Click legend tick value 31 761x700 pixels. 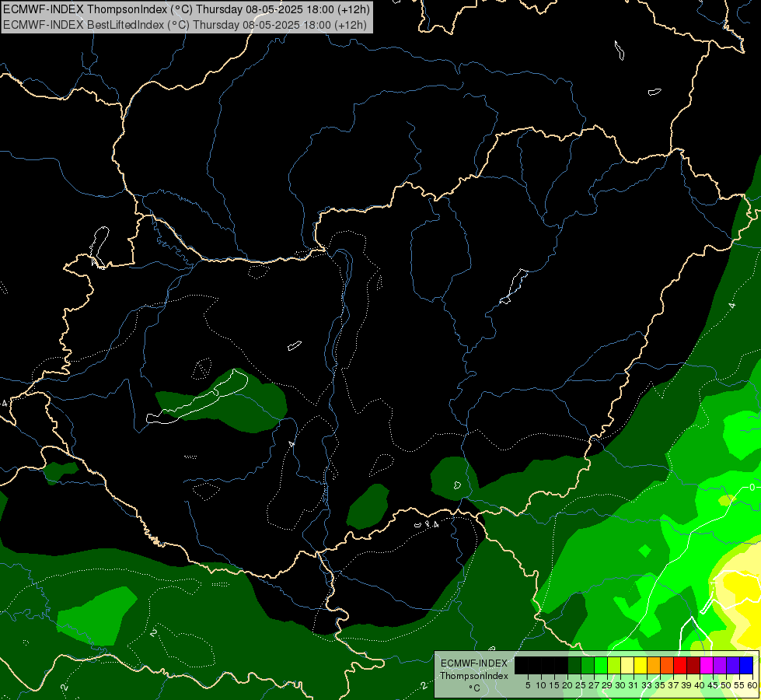pyautogui.click(x=634, y=685)
